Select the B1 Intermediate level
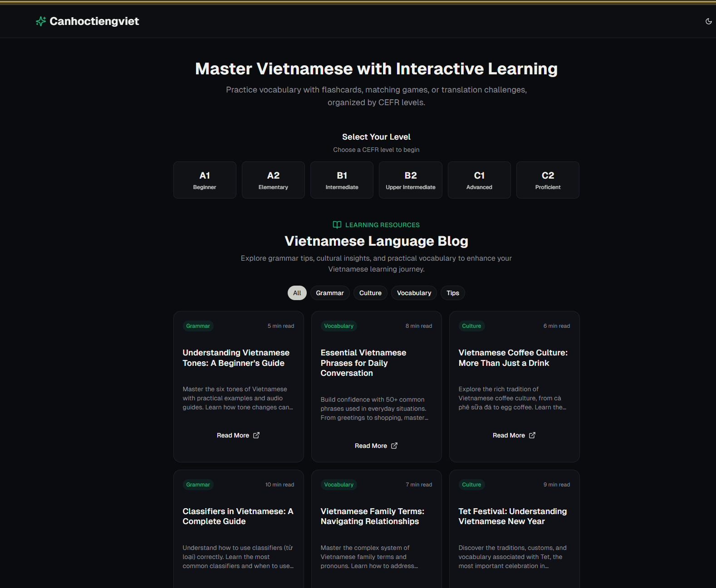Screen dimensions: 716x588 [342, 180]
